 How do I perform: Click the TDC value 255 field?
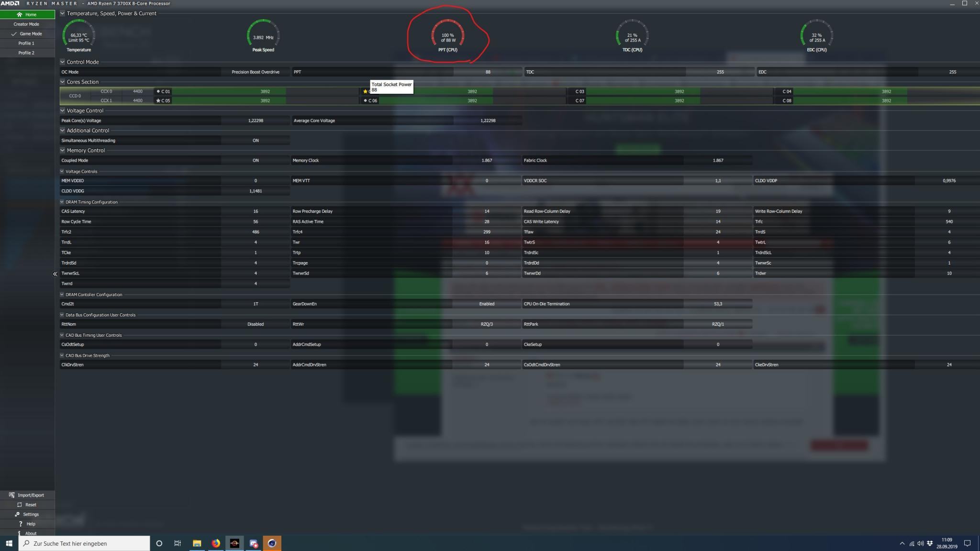(720, 72)
